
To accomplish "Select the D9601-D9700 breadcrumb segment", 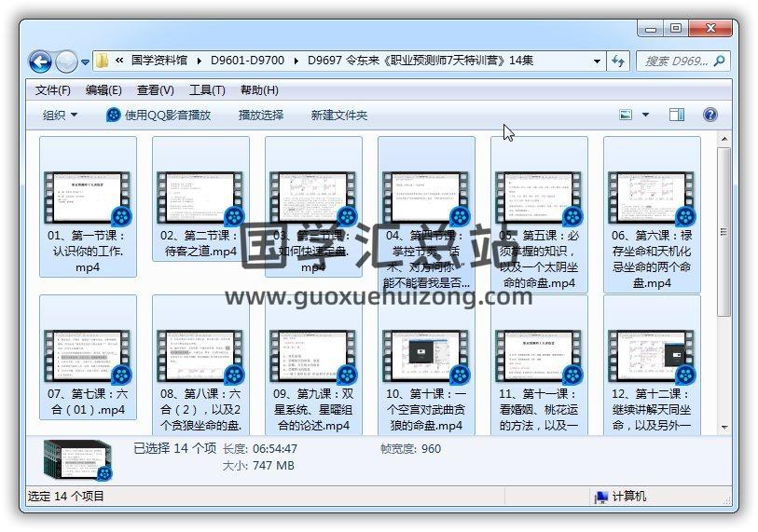I will [x=247, y=61].
